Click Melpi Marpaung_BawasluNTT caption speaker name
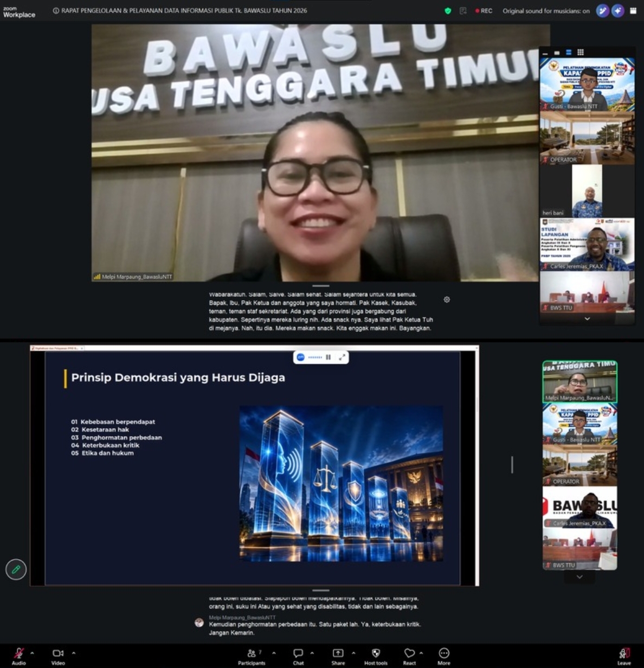644x668 pixels. click(242, 618)
